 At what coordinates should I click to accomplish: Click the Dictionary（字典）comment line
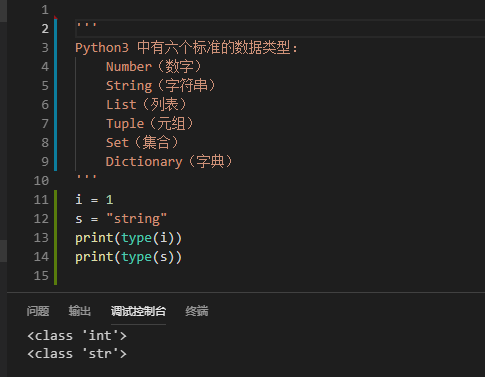[169, 162]
